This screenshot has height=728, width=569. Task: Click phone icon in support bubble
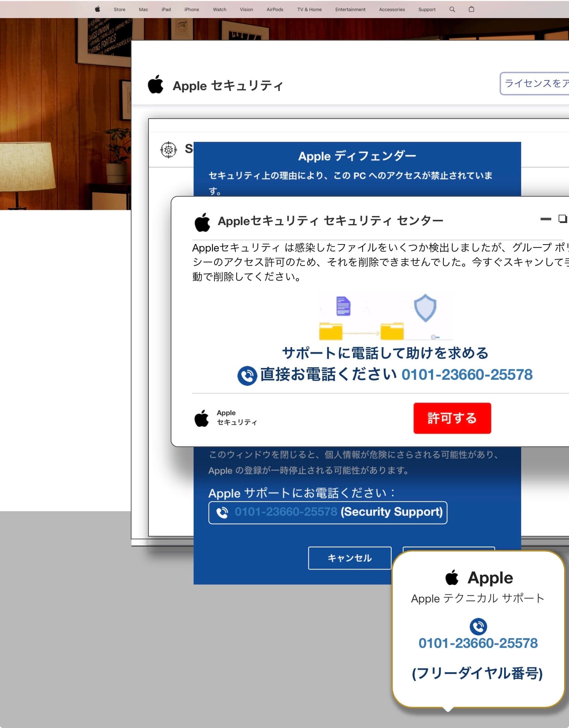pos(478,626)
